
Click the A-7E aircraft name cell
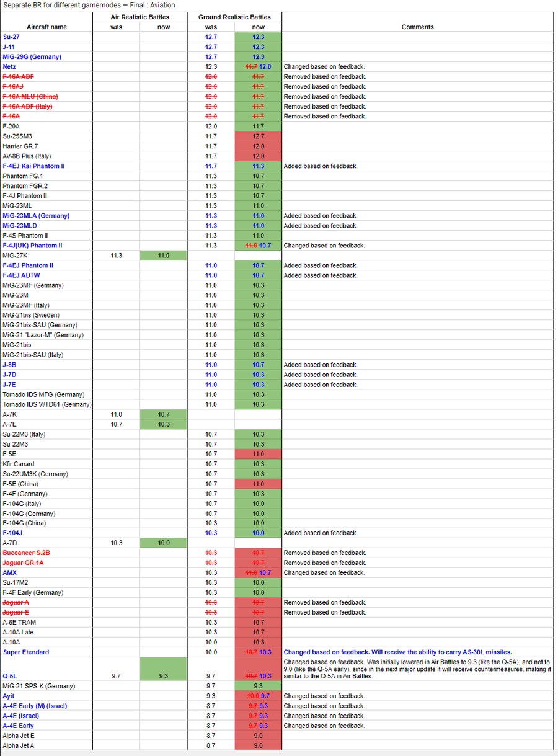point(46,424)
